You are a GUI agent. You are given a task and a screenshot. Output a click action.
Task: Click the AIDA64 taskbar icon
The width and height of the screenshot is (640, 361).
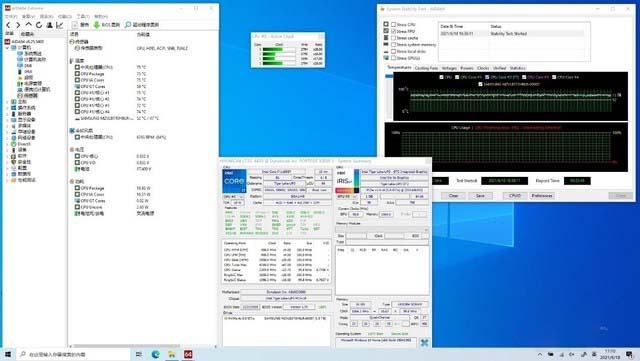coord(188,354)
